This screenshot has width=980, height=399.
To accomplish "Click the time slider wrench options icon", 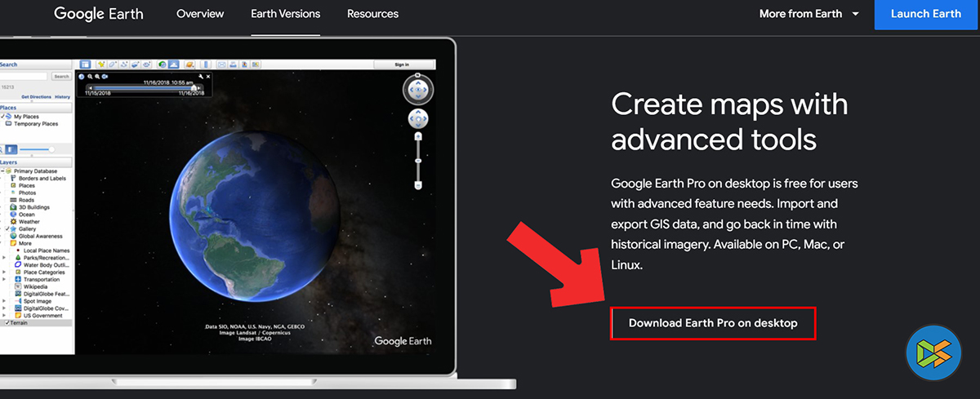I will pos(201,77).
